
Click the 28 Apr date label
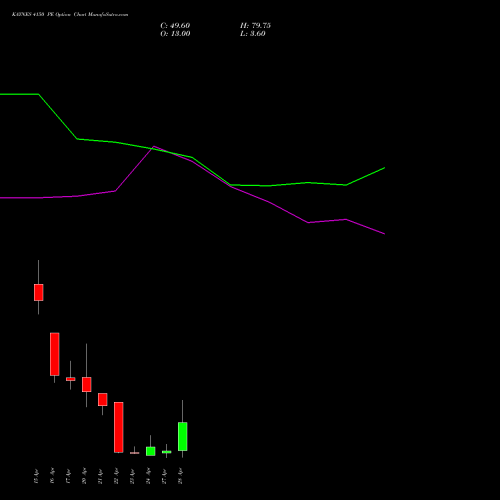click(180, 476)
